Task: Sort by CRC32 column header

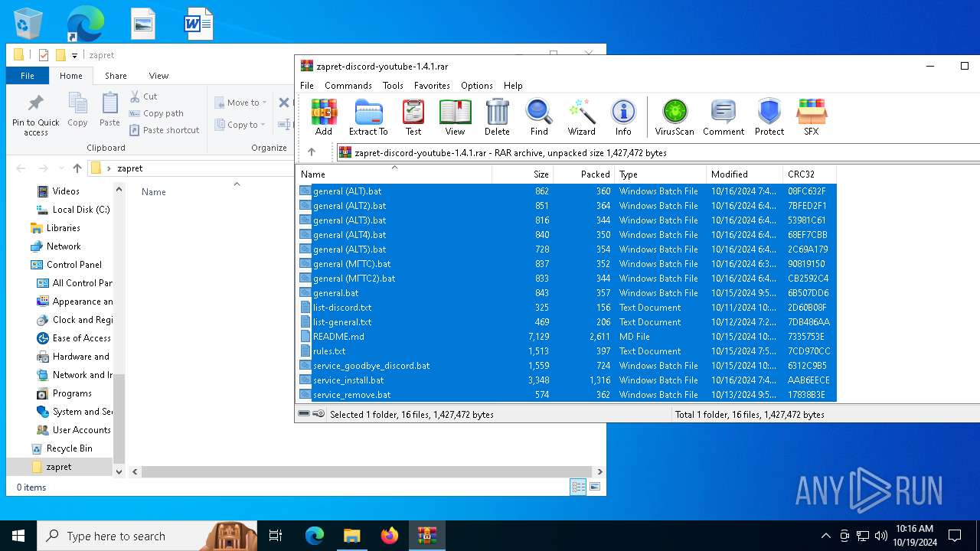Action: 809,174
